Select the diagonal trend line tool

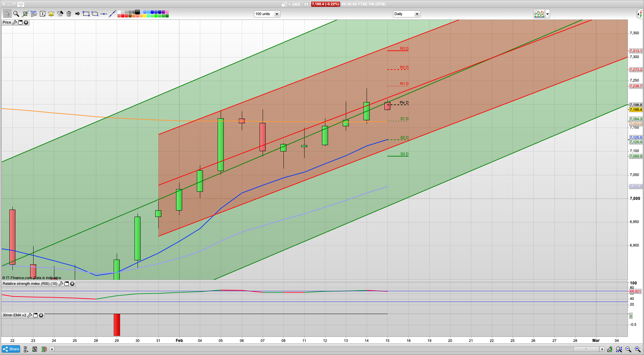[112, 14]
